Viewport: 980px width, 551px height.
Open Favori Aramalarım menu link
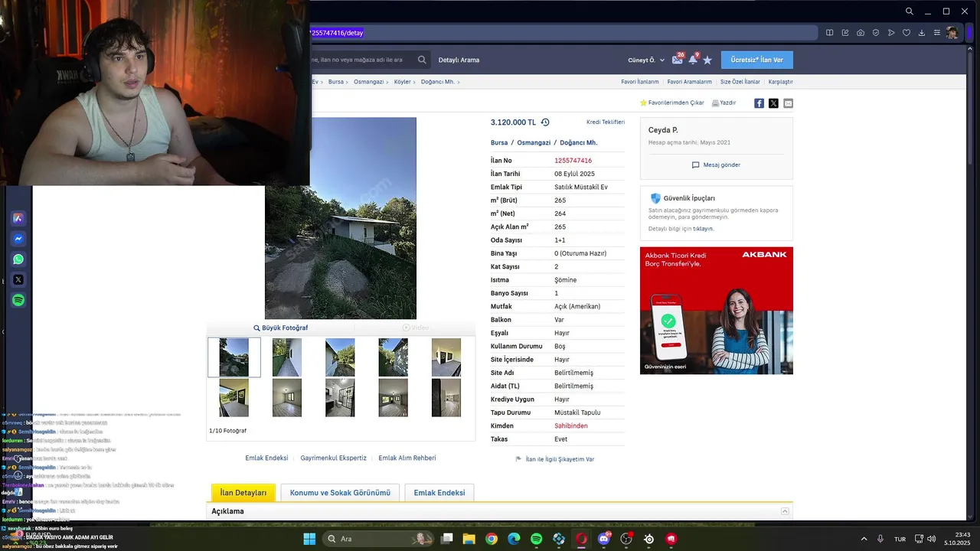pyautogui.click(x=689, y=82)
